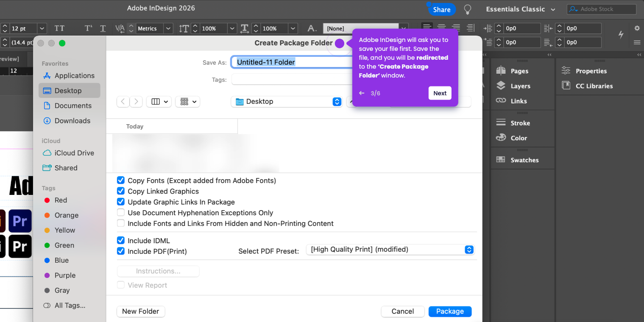Click the last line right indent icon
This screenshot has width=644, height=322.
[x=548, y=42]
